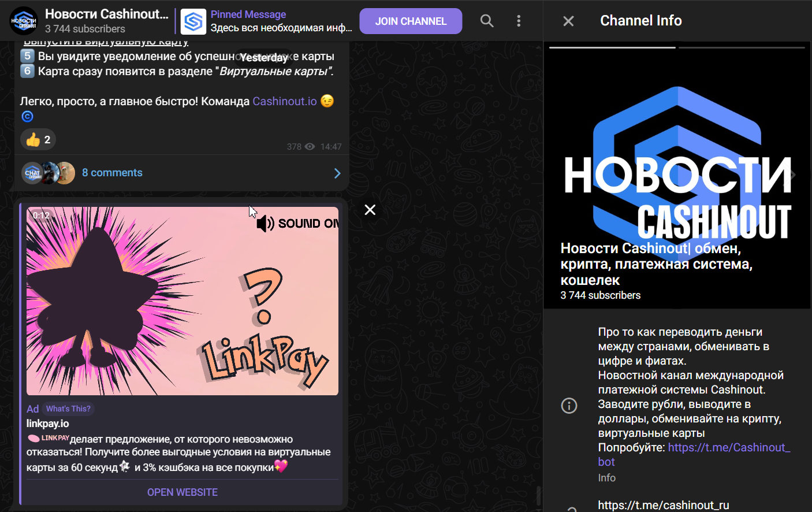Play the LinkPay ad video
The height and width of the screenshot is (512, 812).
(x=182, y=301)
